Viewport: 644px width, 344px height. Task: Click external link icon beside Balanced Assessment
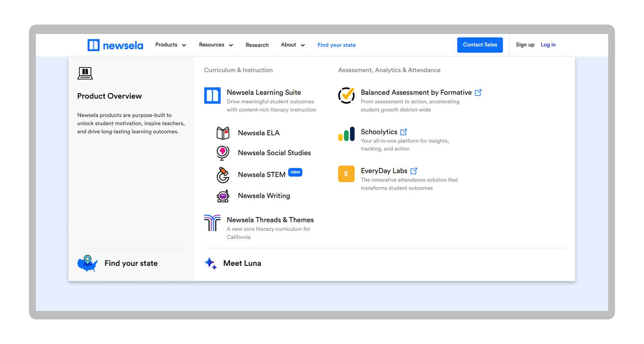tap(478, 92)
